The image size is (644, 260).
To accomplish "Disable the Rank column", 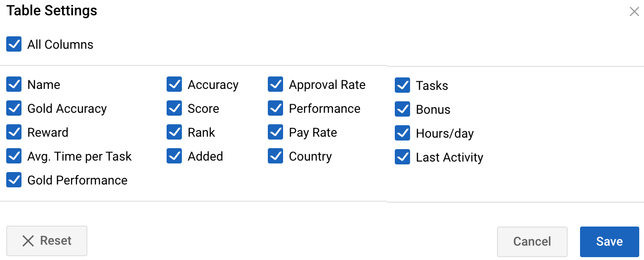I will click(x=174, y=132).
